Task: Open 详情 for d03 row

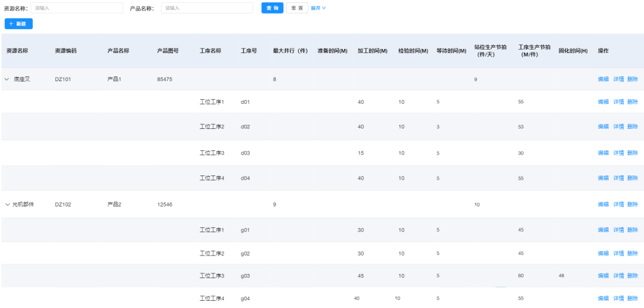Action: [x=618, y=153]
